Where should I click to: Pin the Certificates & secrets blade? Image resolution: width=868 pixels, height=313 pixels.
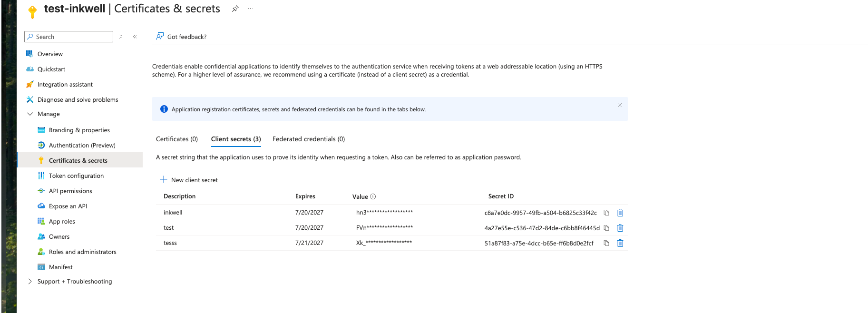coord(235,9)
